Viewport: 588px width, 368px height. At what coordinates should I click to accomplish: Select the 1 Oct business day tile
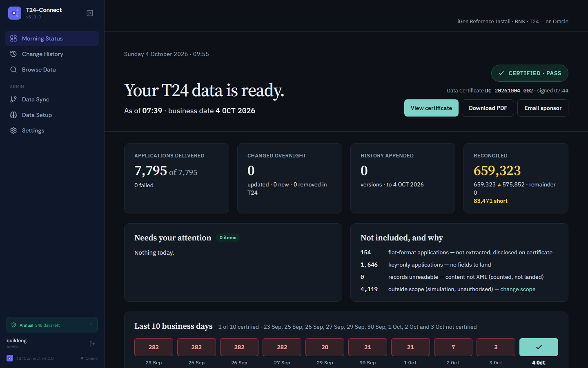point(410,347)
